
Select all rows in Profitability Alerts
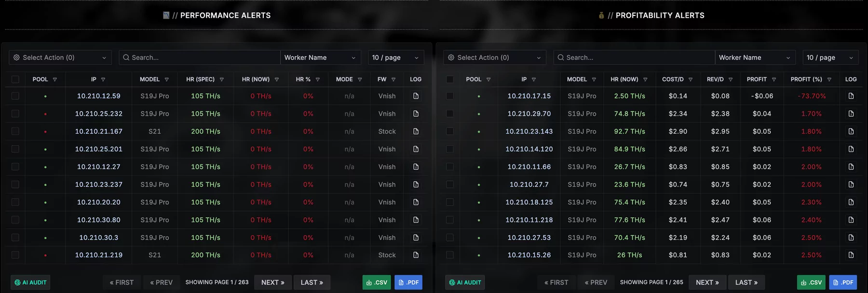click(450, 80)
